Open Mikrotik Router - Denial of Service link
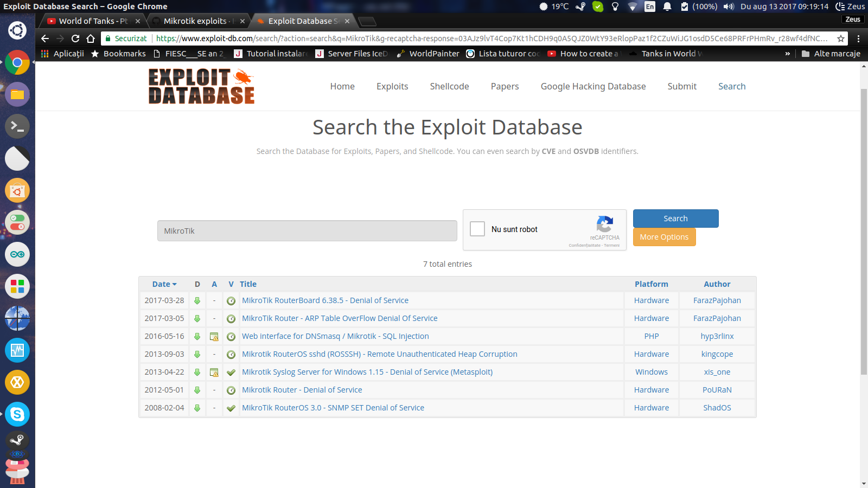This screenshot has width=868, height=488. (302, 390)
